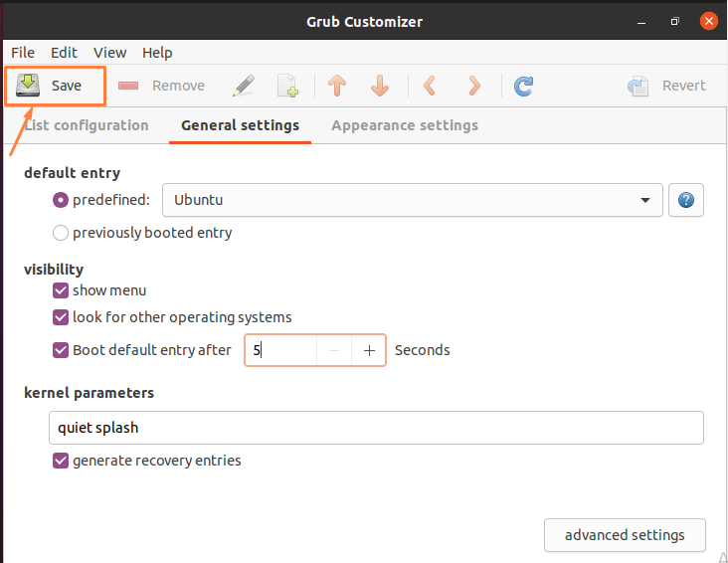This screenshot has width=728, height=563.
Task: Open the View menu
Action: click(109, 53)
